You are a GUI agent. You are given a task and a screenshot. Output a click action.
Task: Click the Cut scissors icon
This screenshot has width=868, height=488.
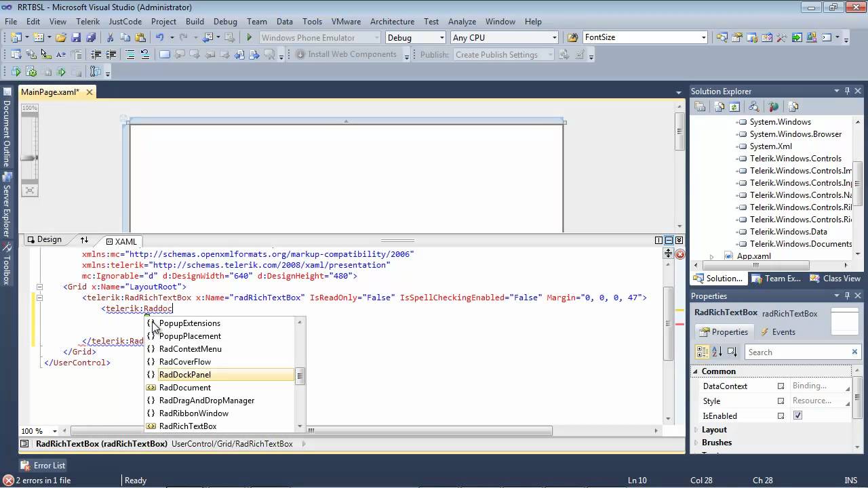click(x=110, y=38)
